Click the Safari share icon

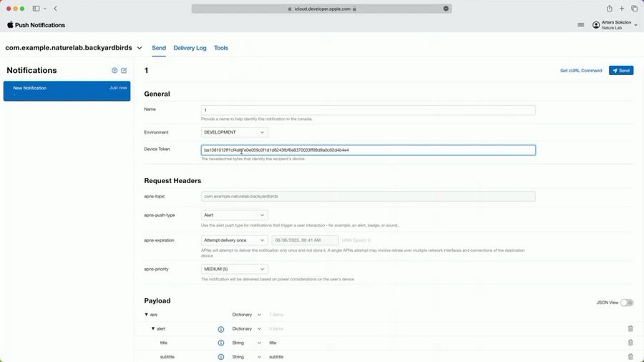pos(610,9)
